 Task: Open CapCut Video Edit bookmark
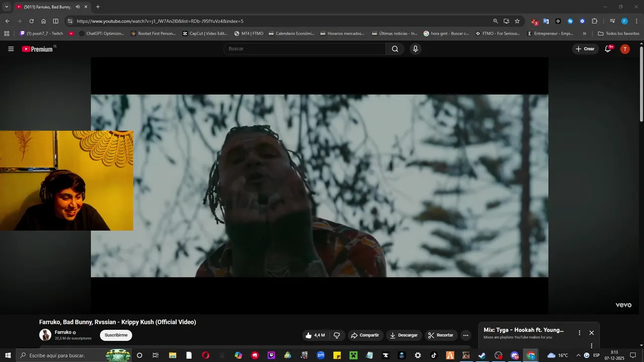tap(205, 34)
